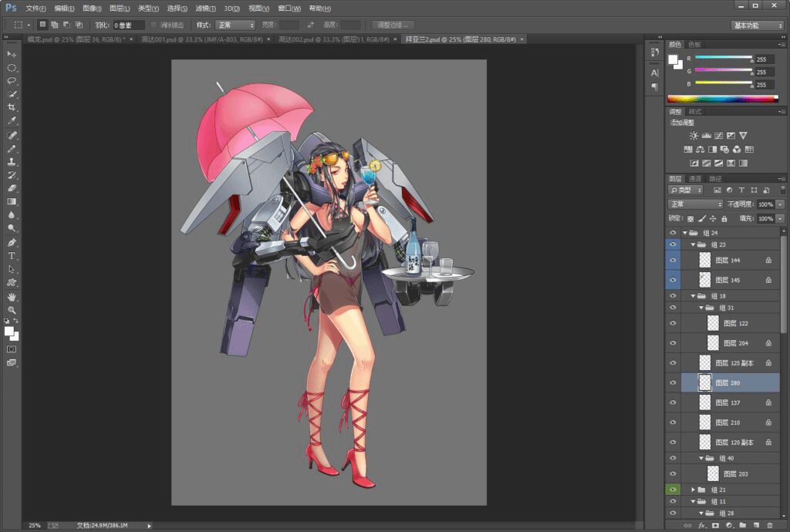Add a Curves adjustment
Image resolution: width=790 pixels, height=532 pixels.
click(x=718, y=136)
